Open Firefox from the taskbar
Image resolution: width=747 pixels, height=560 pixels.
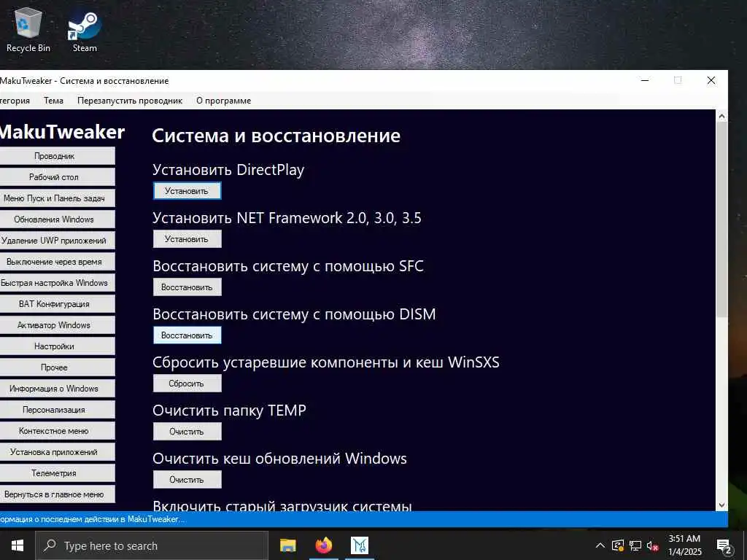coord(323,545)
